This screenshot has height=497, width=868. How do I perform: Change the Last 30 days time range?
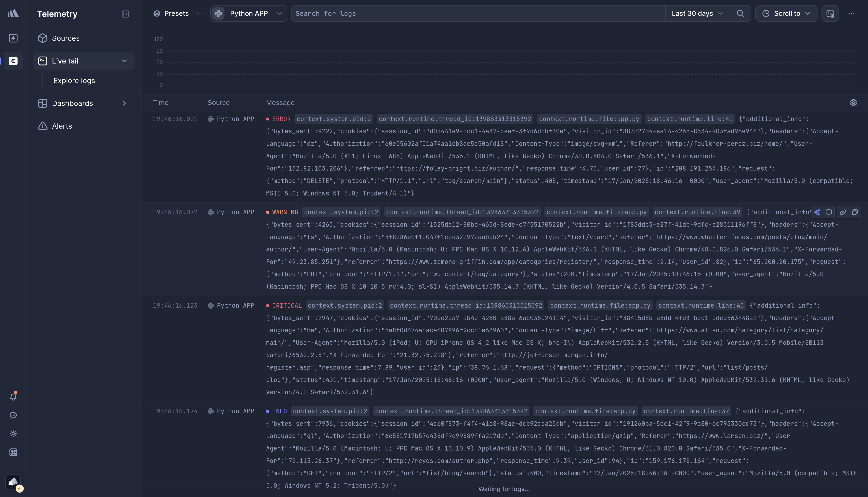coord(697,13)
